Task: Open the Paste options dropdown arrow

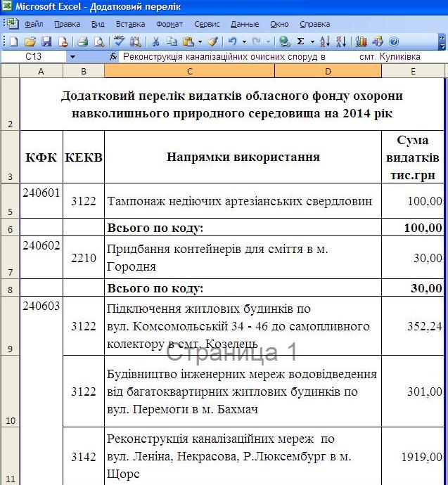Action: pyautogui.click(x=200, y=41)
